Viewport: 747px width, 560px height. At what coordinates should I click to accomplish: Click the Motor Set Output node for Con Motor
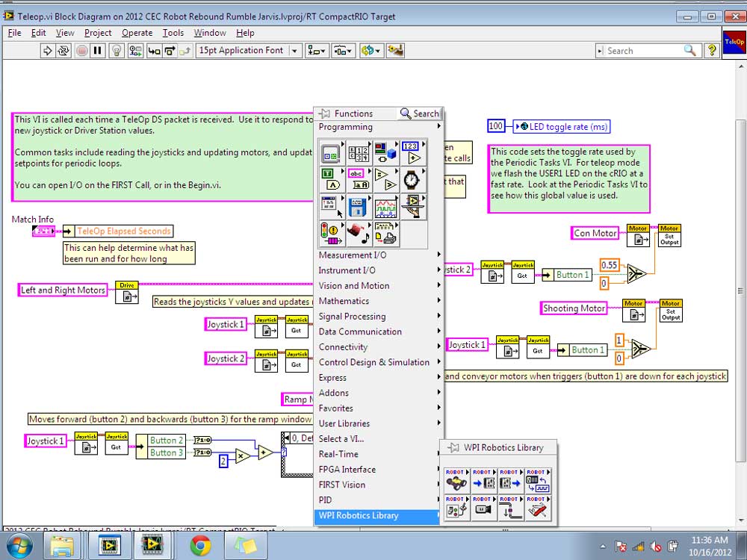[669, 236]
